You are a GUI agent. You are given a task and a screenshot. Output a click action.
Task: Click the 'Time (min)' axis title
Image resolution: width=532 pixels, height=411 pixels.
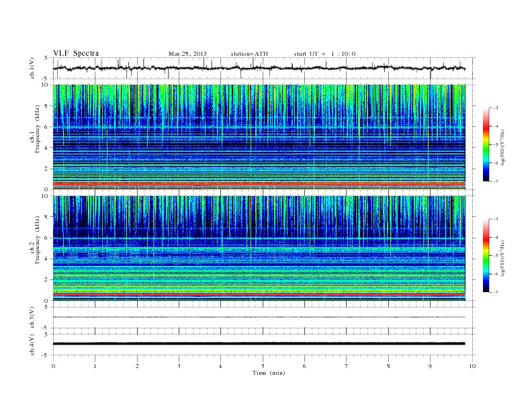point(269,373)
